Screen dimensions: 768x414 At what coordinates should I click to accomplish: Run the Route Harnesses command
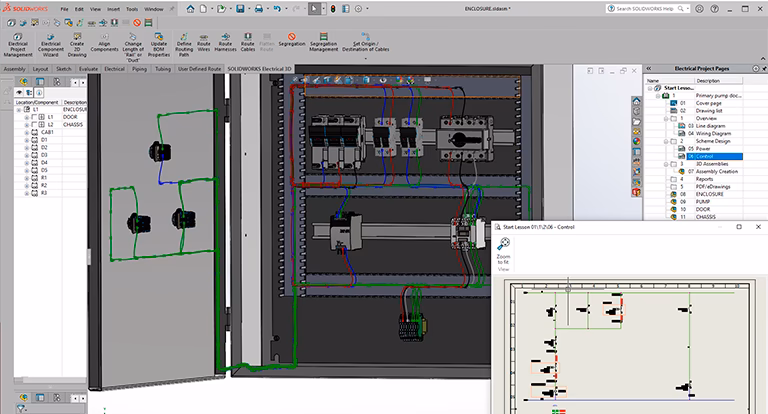[225, 43]
